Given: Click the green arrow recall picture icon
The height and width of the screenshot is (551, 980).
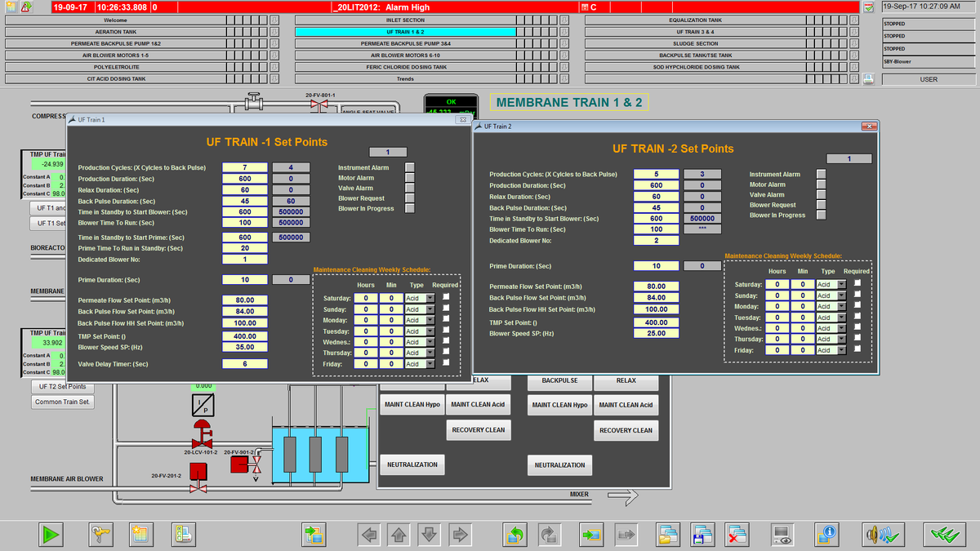Looking at the screenshot, I should [591, 535].
